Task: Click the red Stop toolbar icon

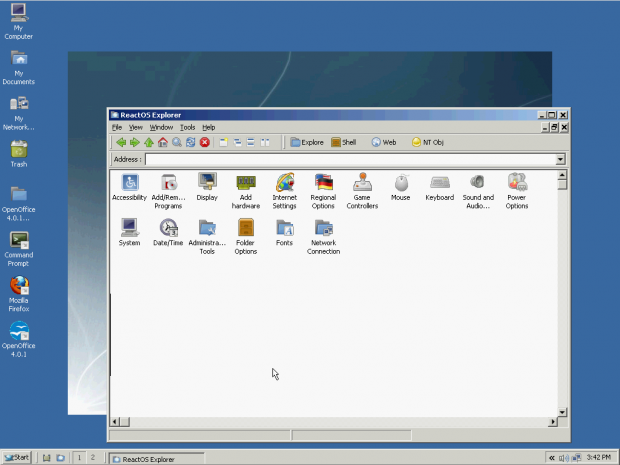Action: 204,143
